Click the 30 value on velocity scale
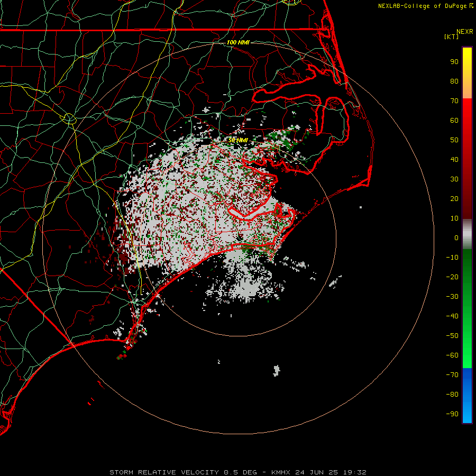 pyautogui.click(x=454, y=179)
